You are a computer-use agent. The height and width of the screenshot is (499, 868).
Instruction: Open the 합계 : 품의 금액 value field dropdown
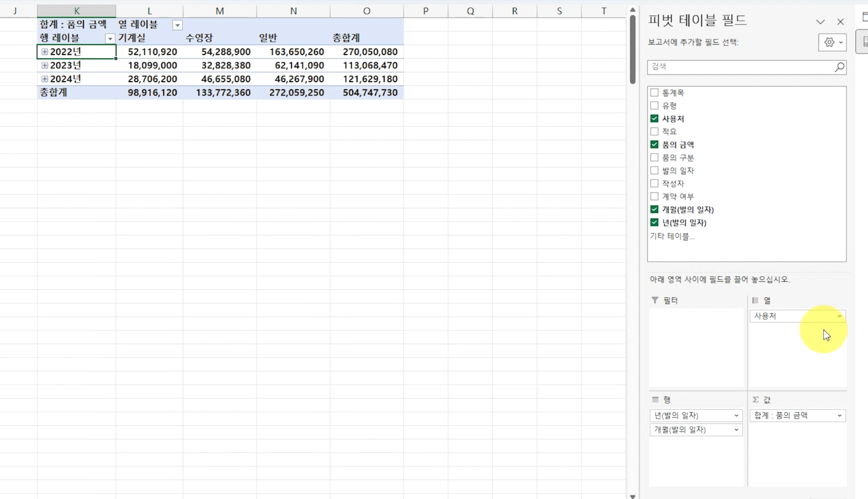tap(839, 416)
